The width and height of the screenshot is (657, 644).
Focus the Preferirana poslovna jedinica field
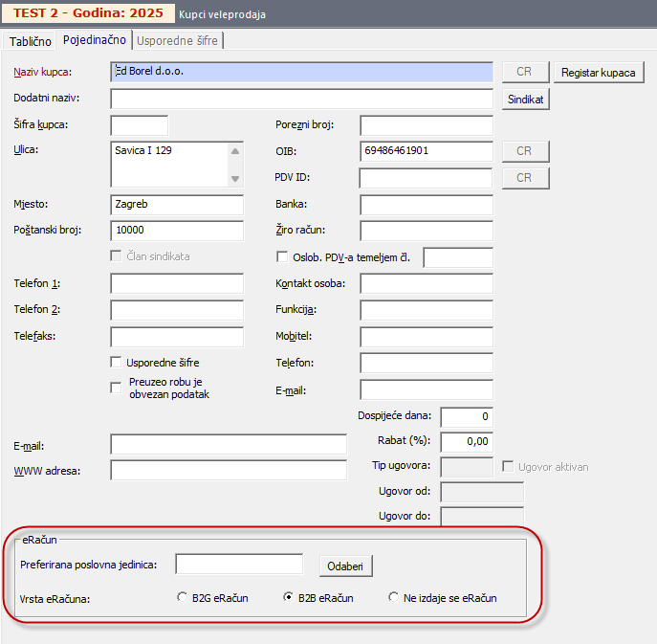click(239, 565)
